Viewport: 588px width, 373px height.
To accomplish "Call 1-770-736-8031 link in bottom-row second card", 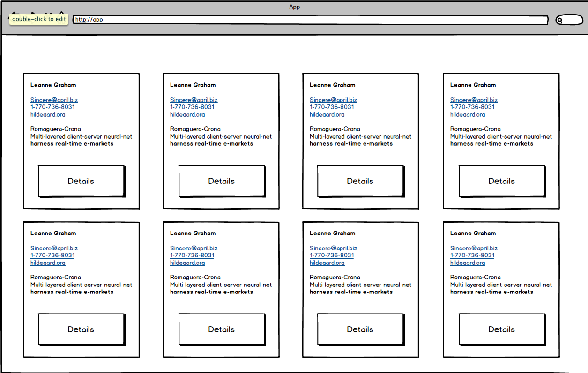I will [x=192, y=255].
